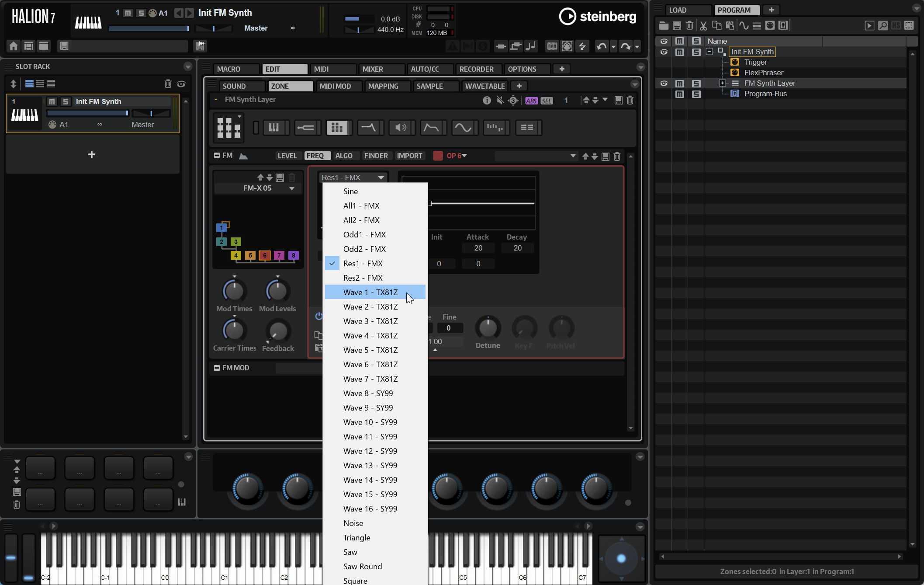The width and height of the screenshot is (924, 585).
Task: Click the plus button to add slot
Action: tap(92, 154)
